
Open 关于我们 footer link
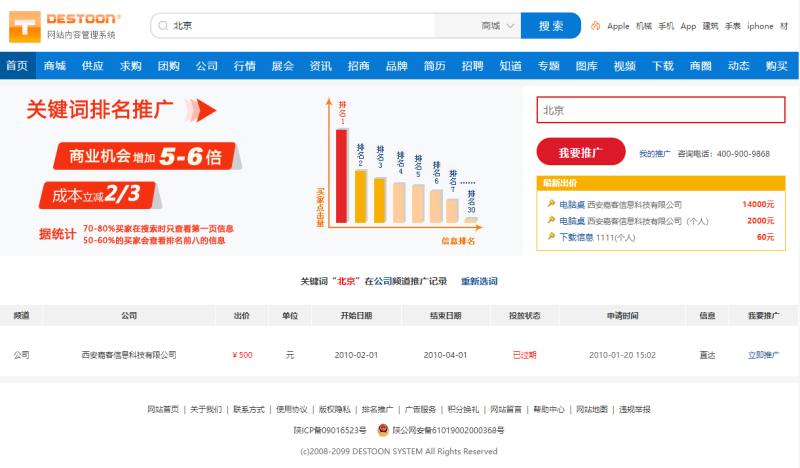click(x=206, y=409)
